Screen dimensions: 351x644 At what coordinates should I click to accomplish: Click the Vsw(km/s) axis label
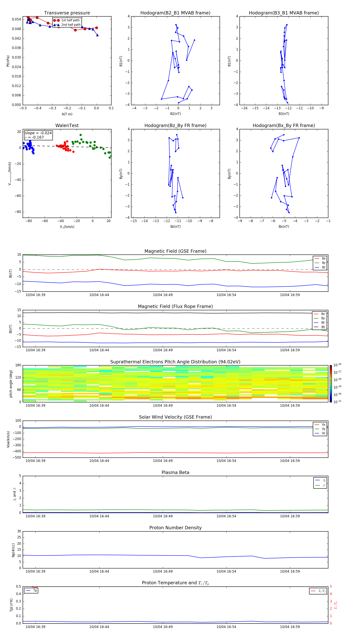pyautogui.click(x=8, y=439)
